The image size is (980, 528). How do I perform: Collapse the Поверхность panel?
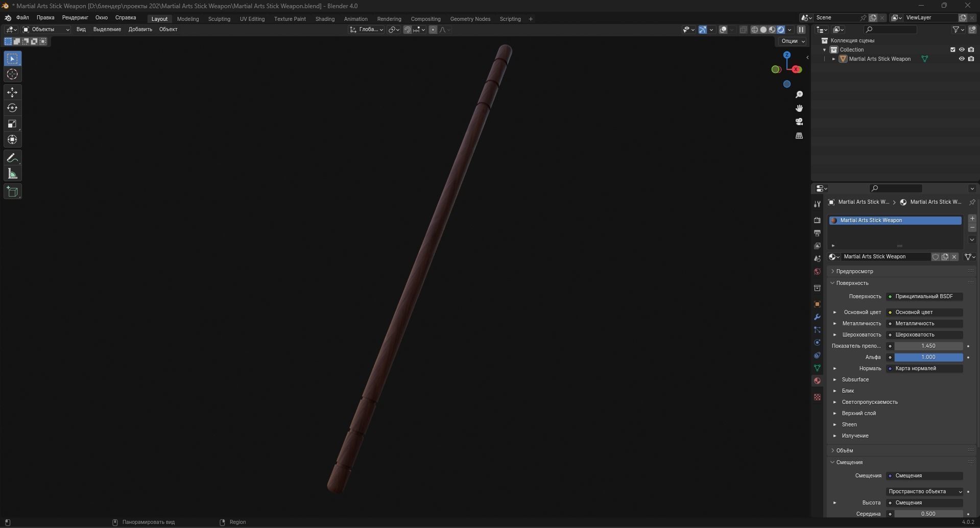click(852, 283)
